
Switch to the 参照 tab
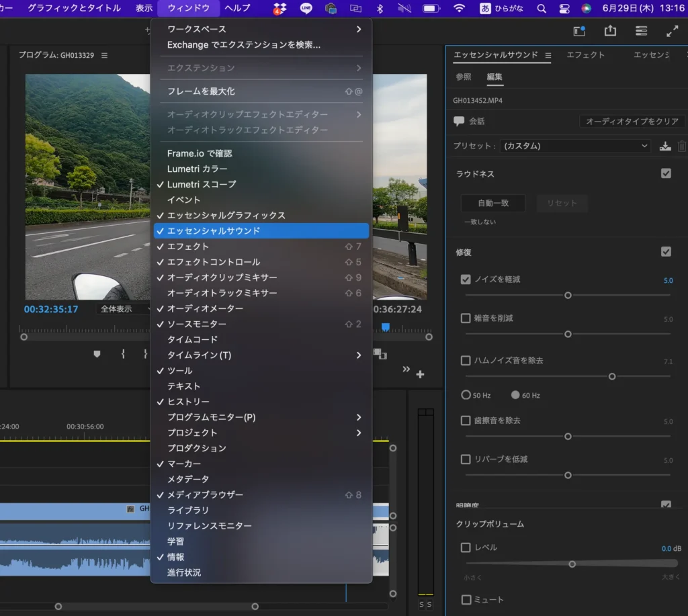click(464, 77)
